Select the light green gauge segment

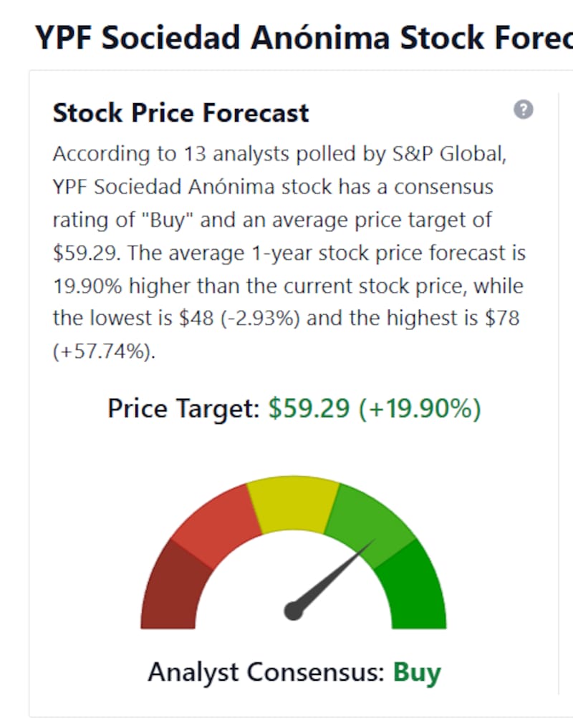[x=370, y=524]
